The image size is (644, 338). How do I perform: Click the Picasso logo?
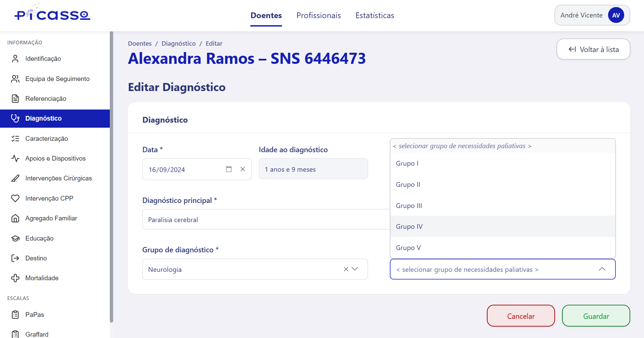pos(52,14)
